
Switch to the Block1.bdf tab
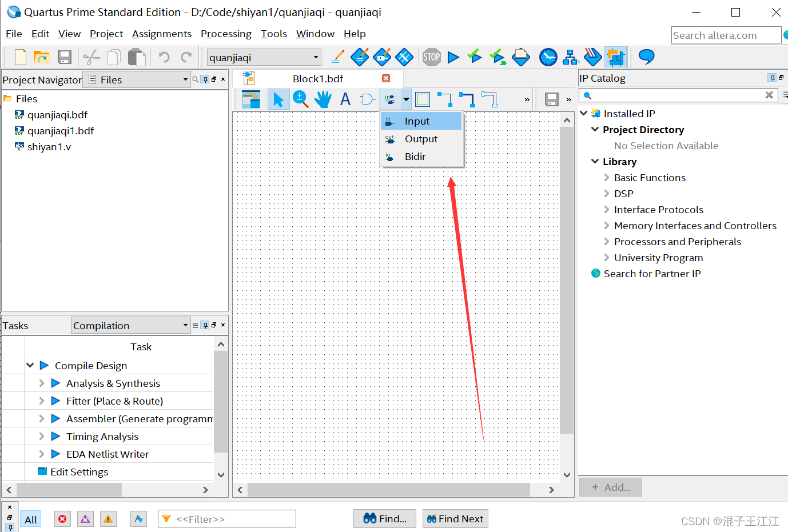(318, 79)
